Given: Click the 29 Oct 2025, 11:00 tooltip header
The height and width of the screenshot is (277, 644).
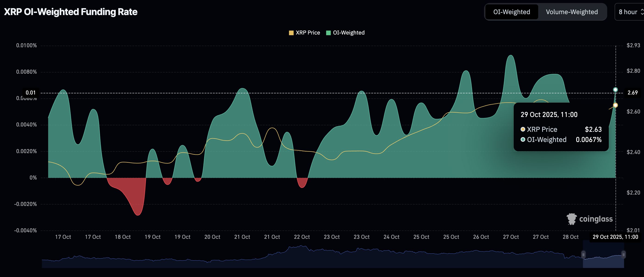Looking at the screenshot, I should (549, 115).
